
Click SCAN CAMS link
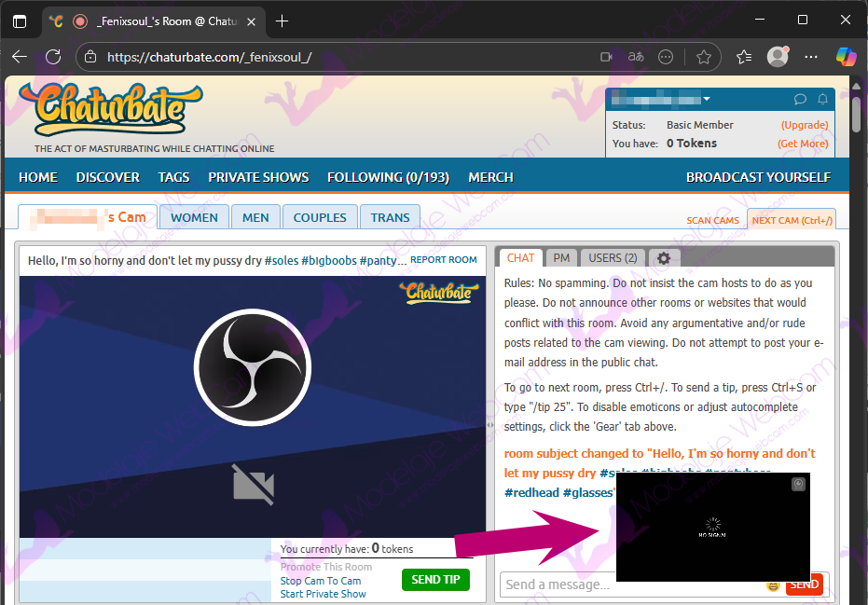tap(712, 220)
